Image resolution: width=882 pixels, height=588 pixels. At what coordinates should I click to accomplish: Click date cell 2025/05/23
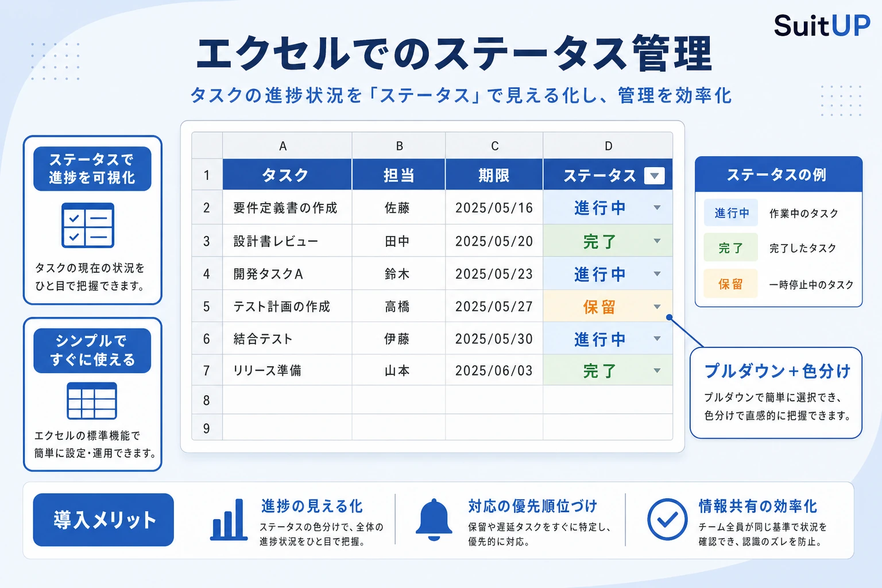(x=494, y=274)
